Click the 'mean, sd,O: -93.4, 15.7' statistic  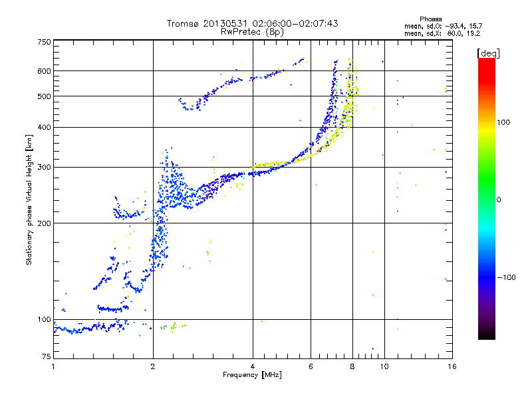(x=443, y=26)
